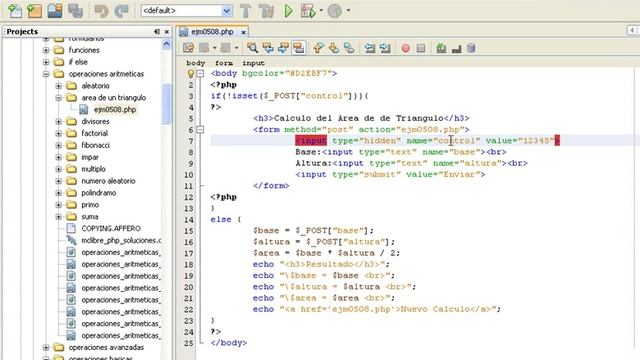The width and height of the screenshot is (640, 360).
Task: Select input in the breadcrumb bar
Action: pyautogui.click(x=253, y=63)
